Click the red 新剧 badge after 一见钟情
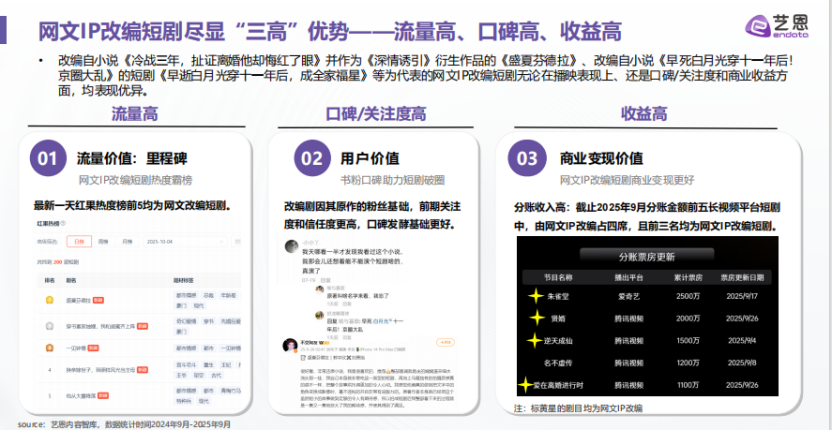Viewport: 832px width, 430px height. [94, 348]
